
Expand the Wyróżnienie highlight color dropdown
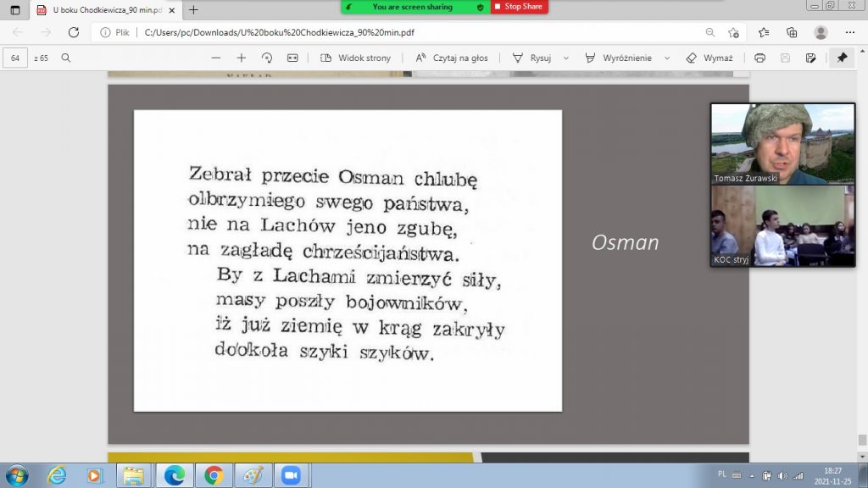[667, 58]
